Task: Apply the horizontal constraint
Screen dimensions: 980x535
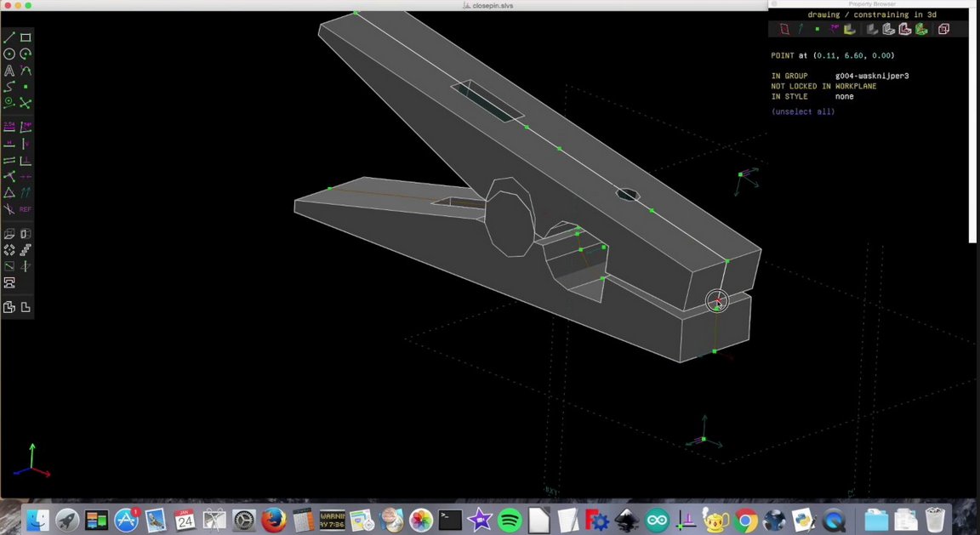Action: pyautogui.click(x=9, y=142)
